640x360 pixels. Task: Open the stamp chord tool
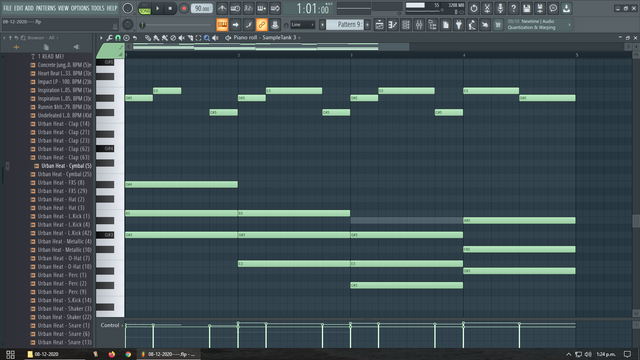127,38
